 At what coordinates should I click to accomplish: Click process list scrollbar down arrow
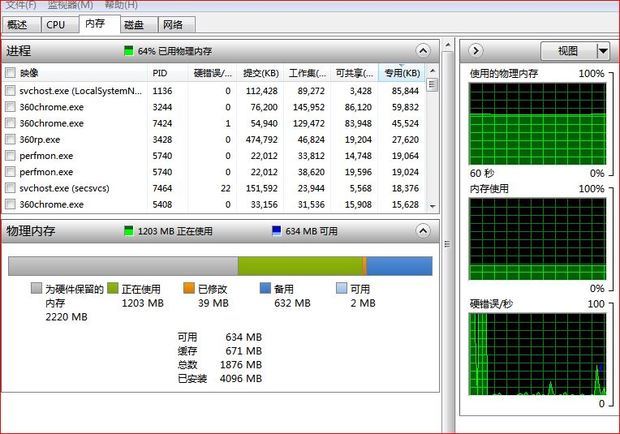[432, 206]
